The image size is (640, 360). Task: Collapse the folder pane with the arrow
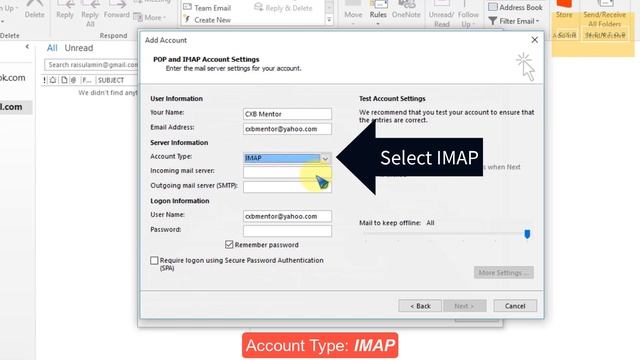(x=27, y=47)
